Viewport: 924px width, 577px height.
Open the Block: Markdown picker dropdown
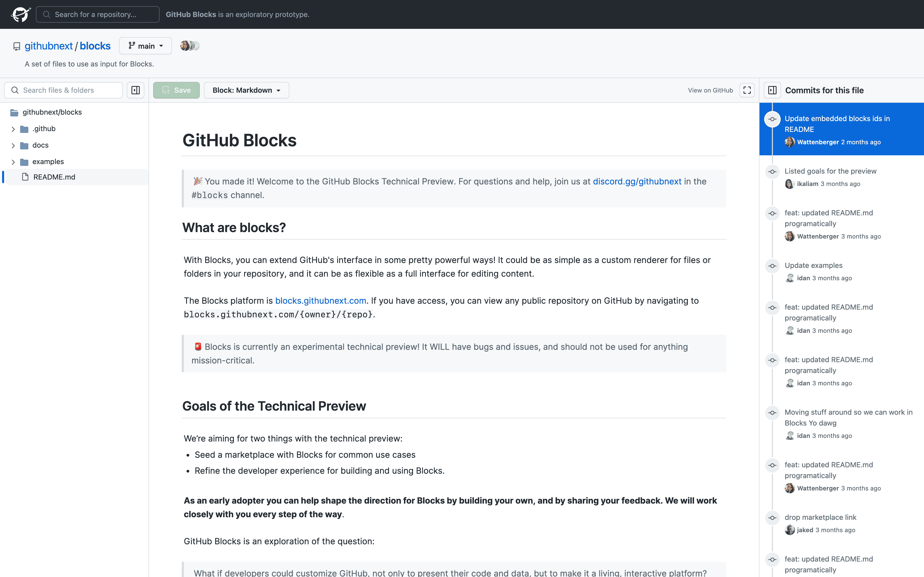(246, 90)
